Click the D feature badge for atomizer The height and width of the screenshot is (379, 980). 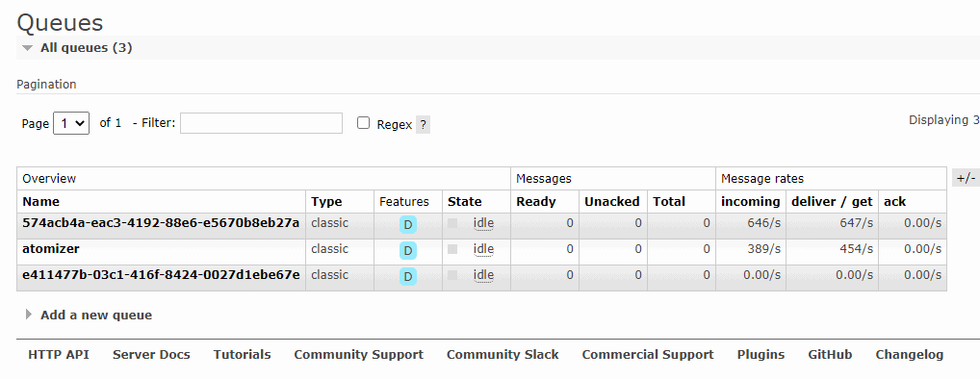(x=408, y=251)
